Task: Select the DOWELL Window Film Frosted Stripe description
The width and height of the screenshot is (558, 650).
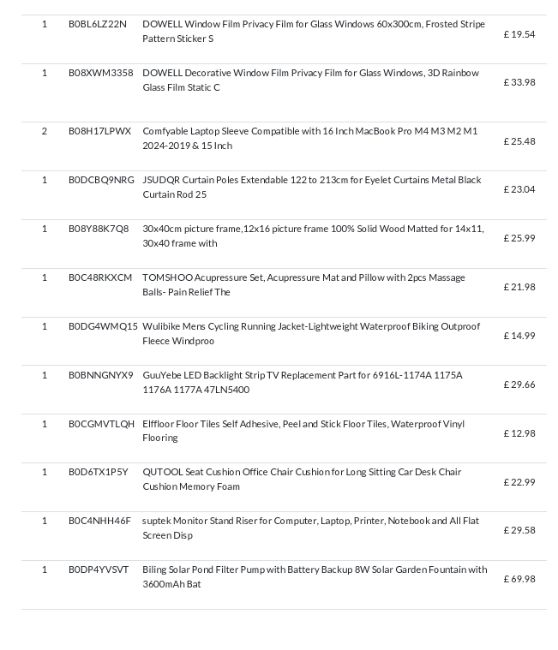Action: tap(313, 31)
